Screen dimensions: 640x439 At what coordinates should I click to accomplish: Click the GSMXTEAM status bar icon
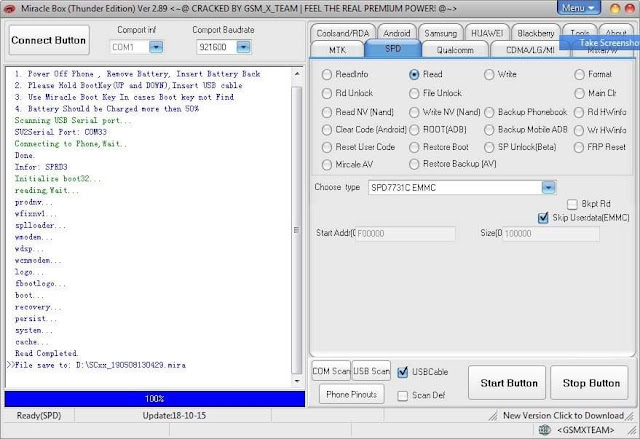[x=545, y=429]
